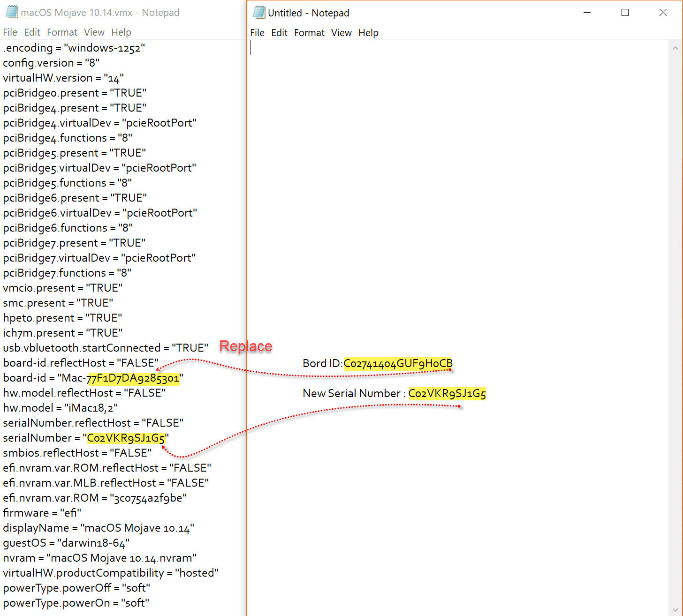Click the highlighted board-id value 77F1D7DA9285301
This screenshot has height=616, width=683.
[133, 378]
